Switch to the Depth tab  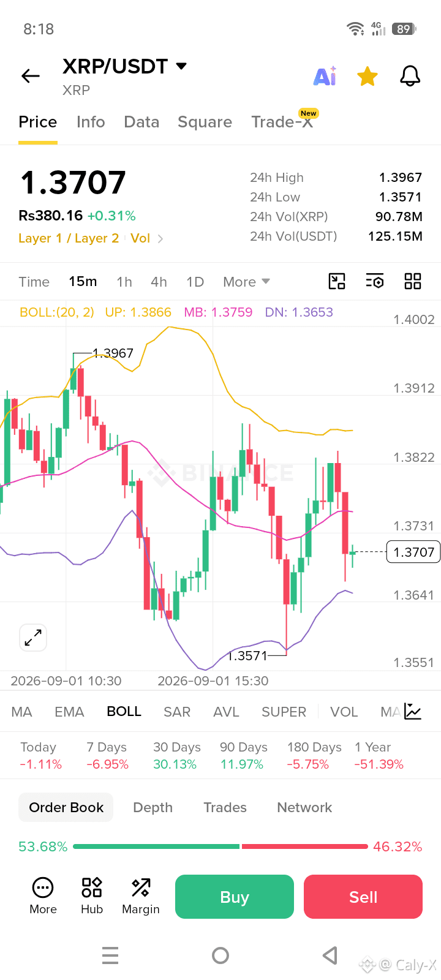[x=153, y=807]
